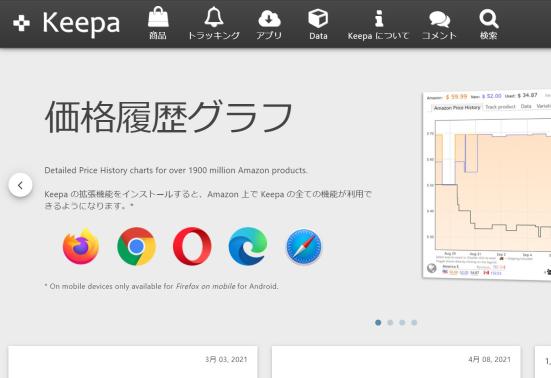Image resolution: width=551 pixels, height=378 pixels.
Task: Select the fourth carousel dot
Action: [x=414, y=322]
